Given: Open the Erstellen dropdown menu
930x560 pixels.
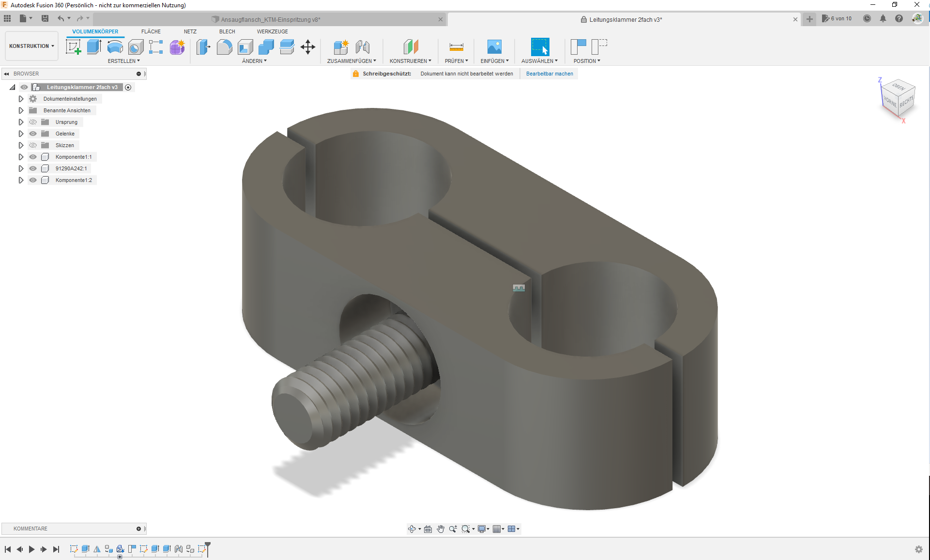Looking at the screenshot, I should point(124,61).
